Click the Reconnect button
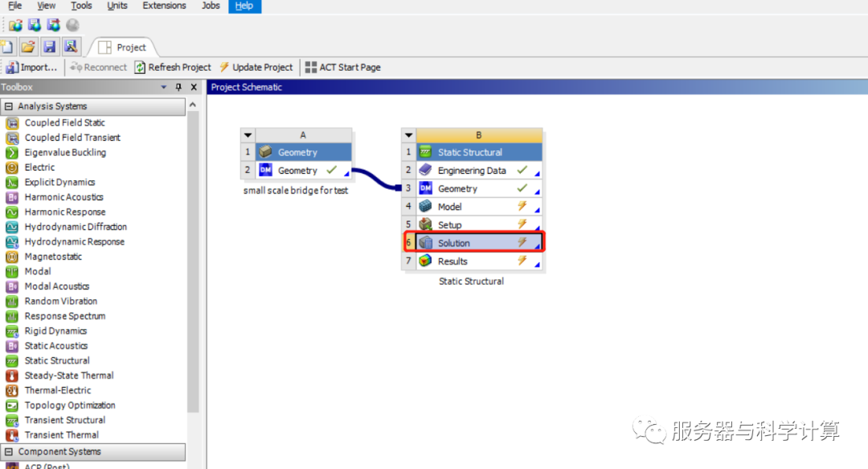 pos(99,68)
